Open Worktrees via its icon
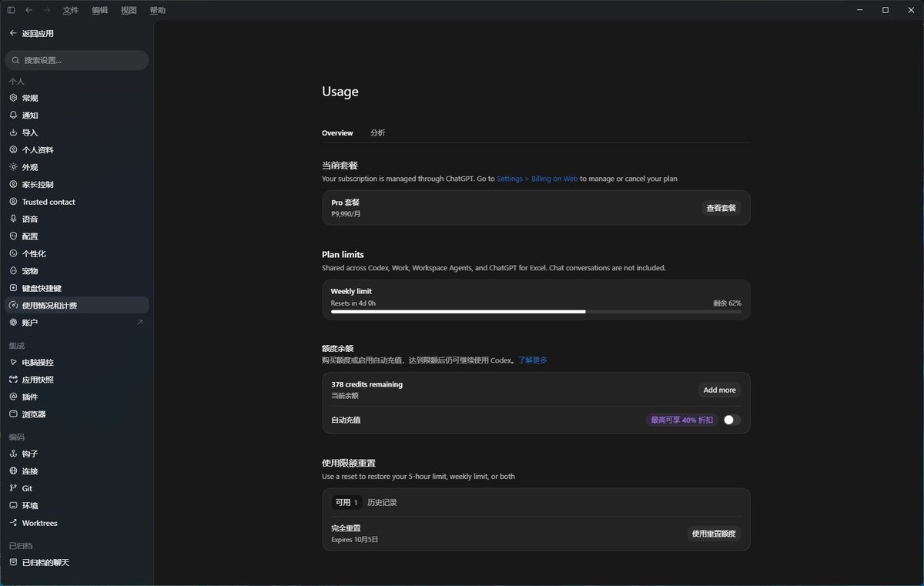 point(13,523)
